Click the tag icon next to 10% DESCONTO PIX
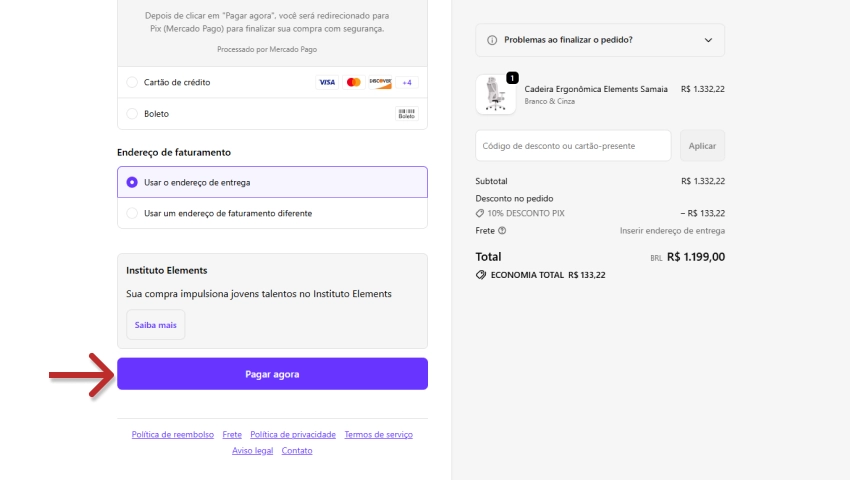 click(x=480, y=213)
